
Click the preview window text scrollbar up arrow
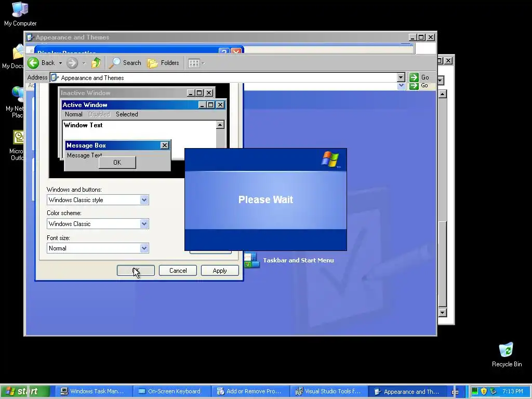coord(220,125)
